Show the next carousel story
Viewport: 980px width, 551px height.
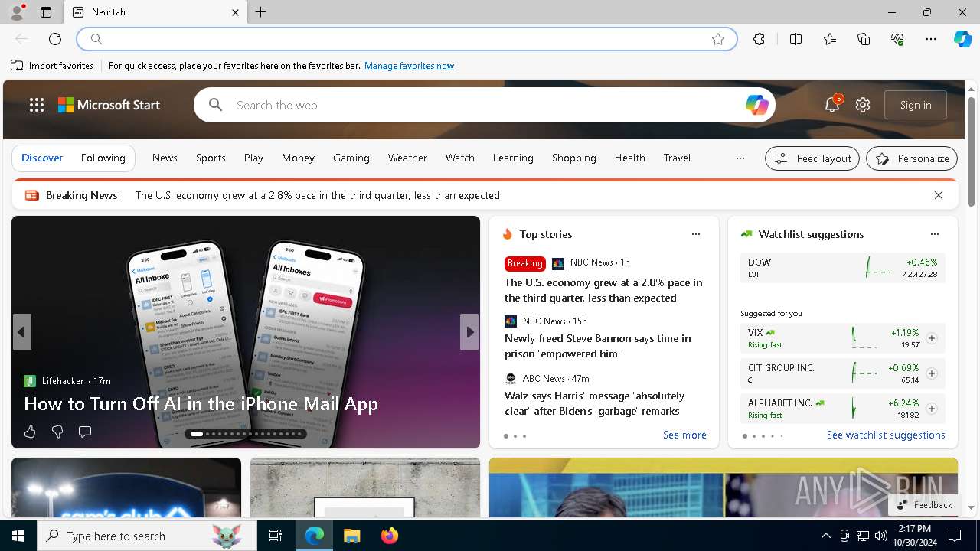pos(469,332)
